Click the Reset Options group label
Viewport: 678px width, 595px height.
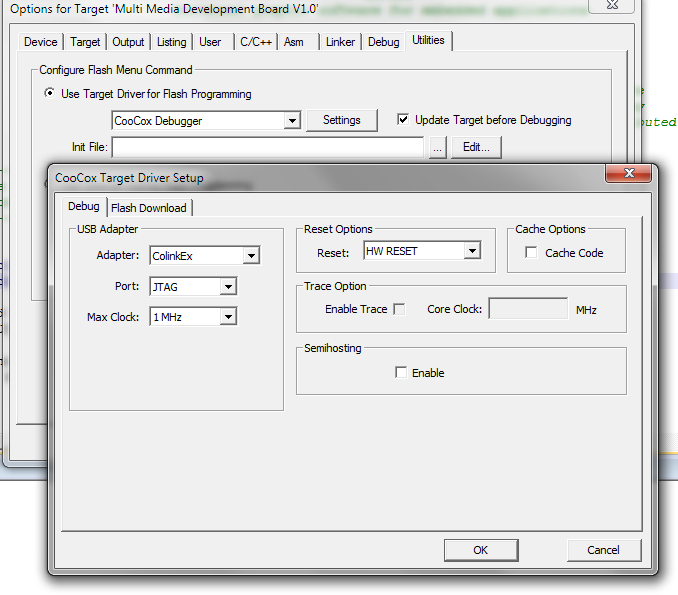point(338,229)
